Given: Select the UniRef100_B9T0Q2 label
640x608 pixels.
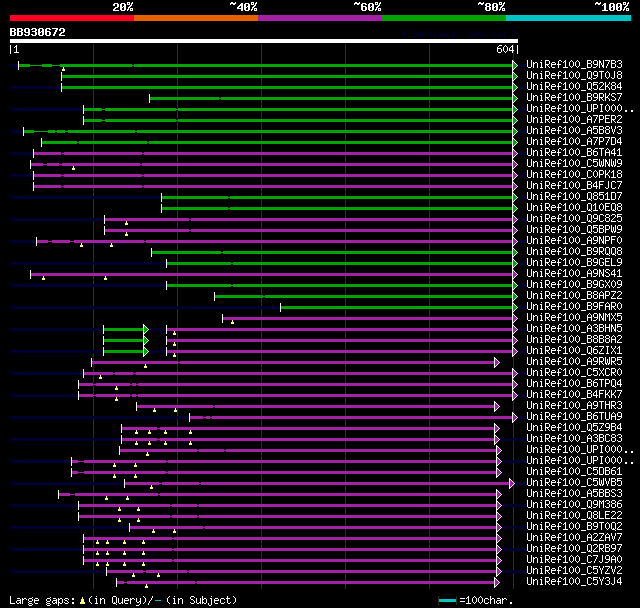Looking at the screenshot, I should (574, 527).
